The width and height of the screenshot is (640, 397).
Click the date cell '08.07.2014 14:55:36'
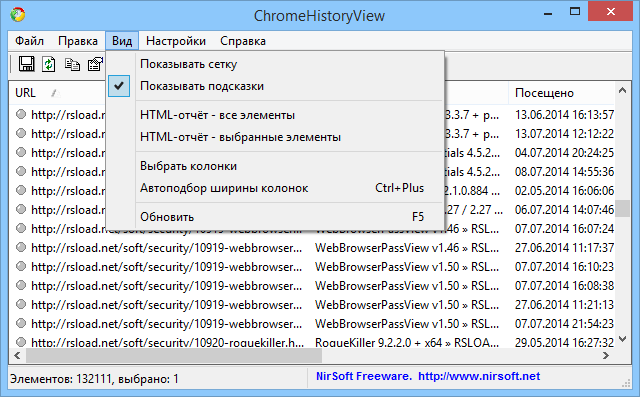pyautogui.click(x=564, y=172)
